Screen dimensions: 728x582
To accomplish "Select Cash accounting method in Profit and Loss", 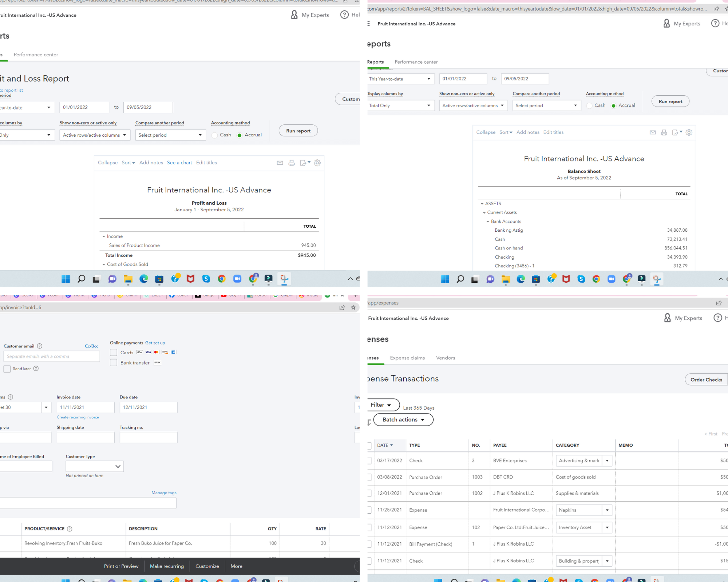I will pos(215,135).
